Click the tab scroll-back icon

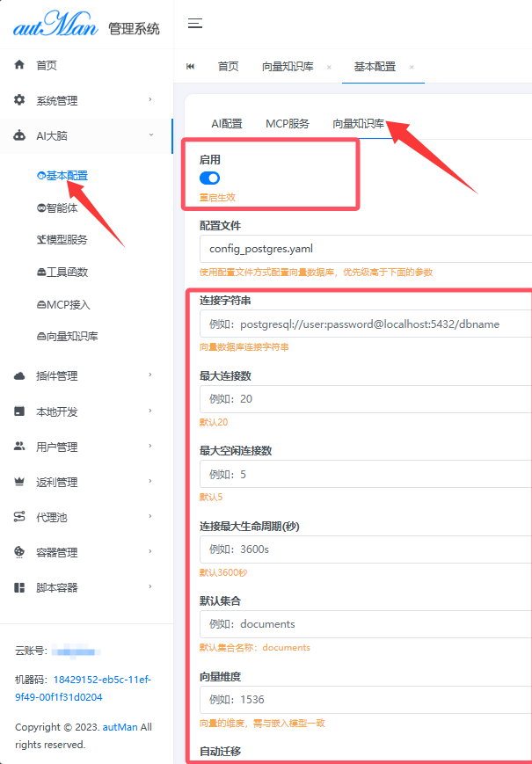190,67
